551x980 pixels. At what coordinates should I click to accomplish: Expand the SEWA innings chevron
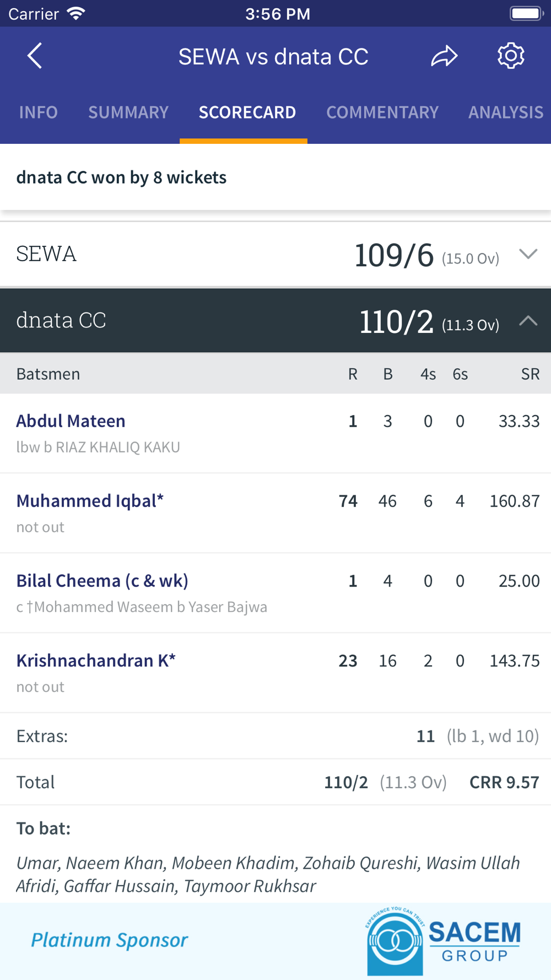[x=528, y=254]
